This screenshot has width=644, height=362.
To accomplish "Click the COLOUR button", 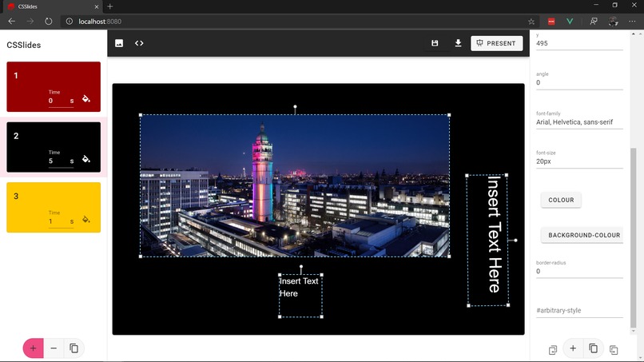I will click(x=561, y=200).
